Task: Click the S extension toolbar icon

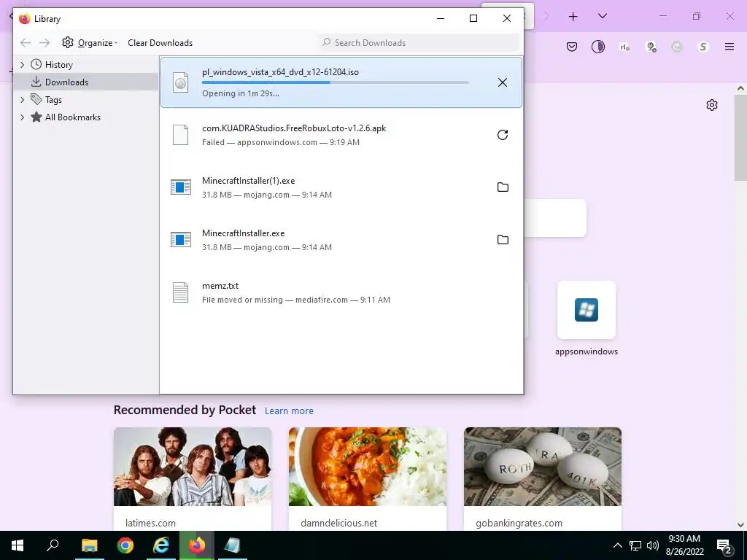Action: click(703, 46)
